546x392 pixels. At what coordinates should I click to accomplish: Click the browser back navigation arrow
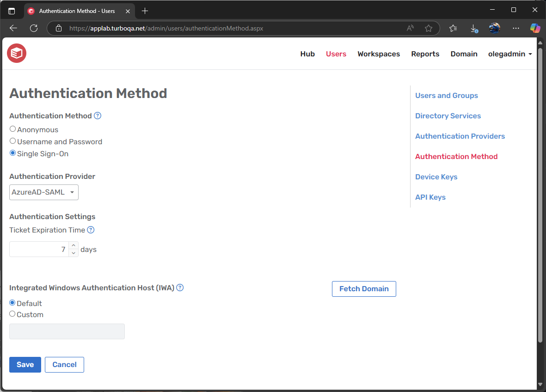coord(13,28)
